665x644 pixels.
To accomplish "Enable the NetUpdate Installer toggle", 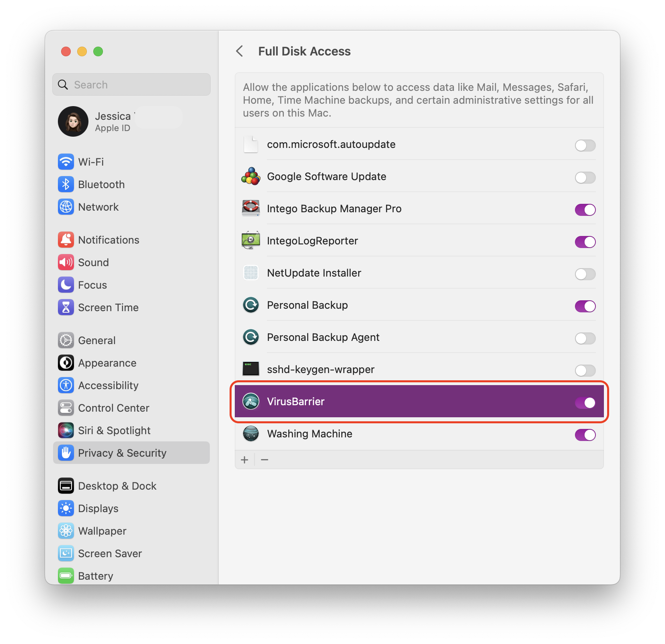I will 585,274.
